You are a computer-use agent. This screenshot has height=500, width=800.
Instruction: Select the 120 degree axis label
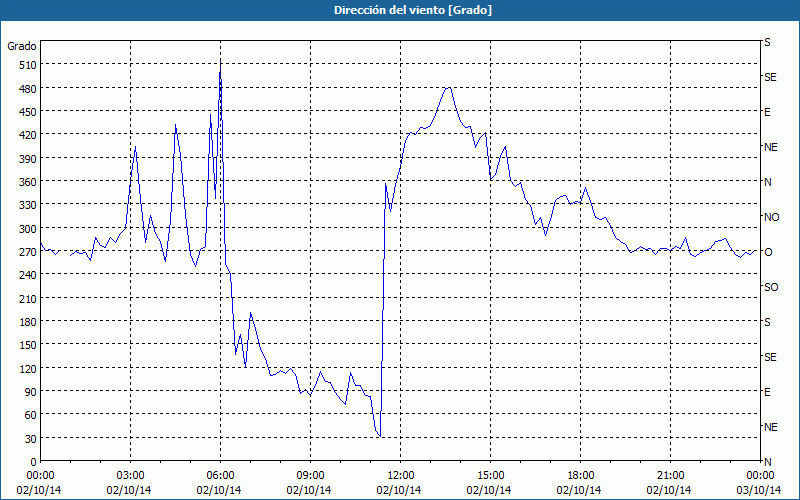pos(28,368)
